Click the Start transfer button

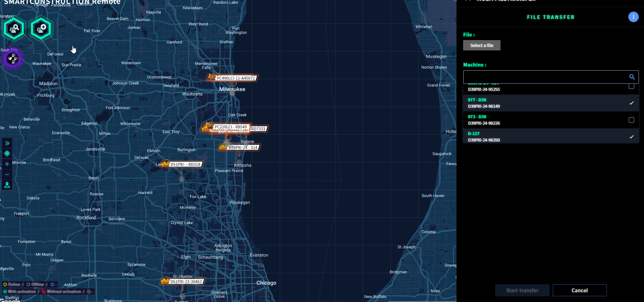[522, 291]
